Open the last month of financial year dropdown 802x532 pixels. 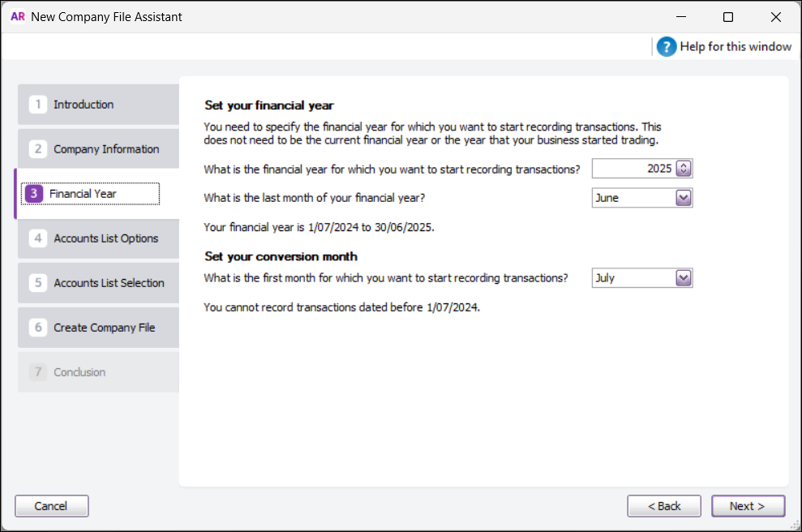(684, 197)
